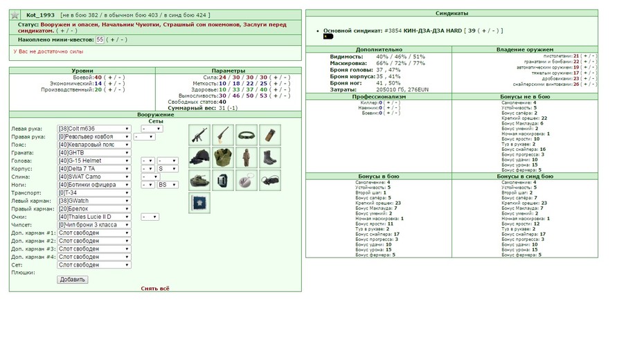Select the Kevlar belt item icon
Viewport: 644px width, 362px height.
(x=247, y=135)
